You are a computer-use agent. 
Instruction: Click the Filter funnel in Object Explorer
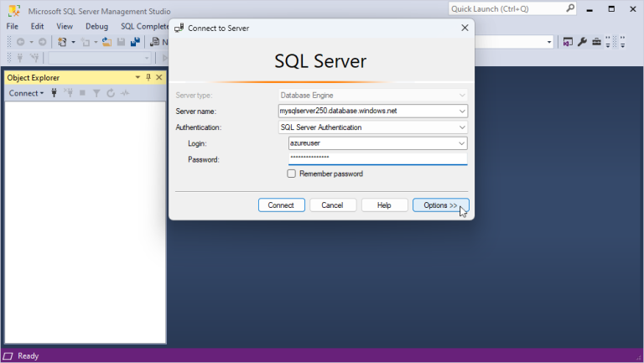[96, 94]
